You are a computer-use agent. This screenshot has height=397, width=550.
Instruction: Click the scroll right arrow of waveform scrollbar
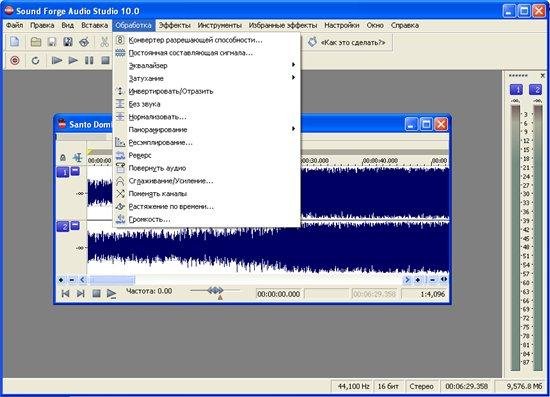pos(407,280)
